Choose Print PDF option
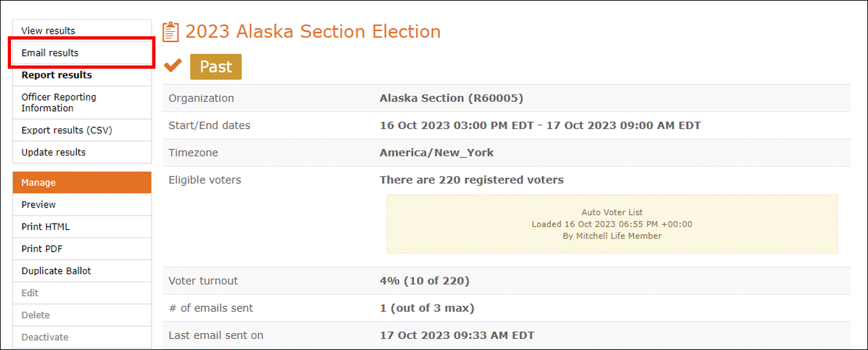Screen dimensions: 868x350 click(82, 249)
